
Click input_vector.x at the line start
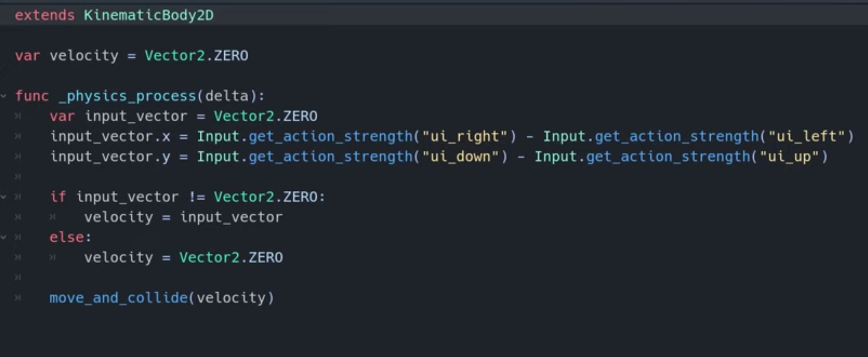point(110,136)
